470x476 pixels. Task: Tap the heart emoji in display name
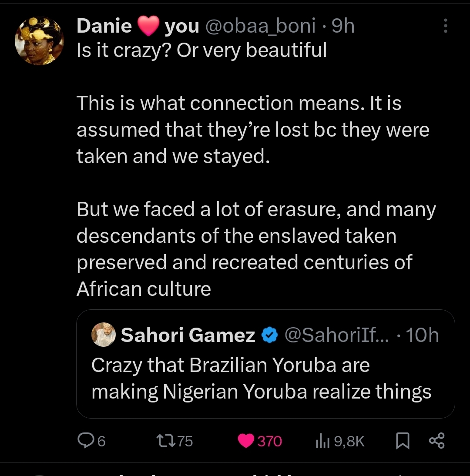click(x=148, y=27)
